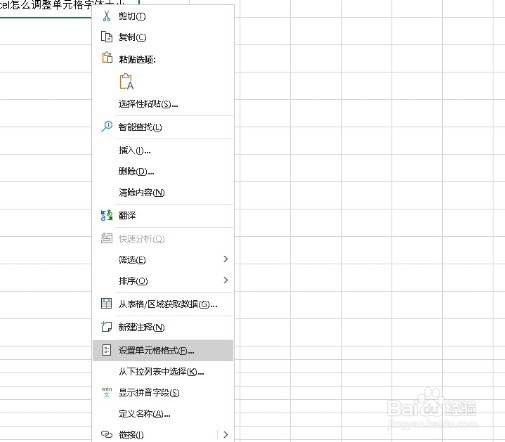Image resolution: width=505 pixels, height=442 pixels.
Task: Expand the 链接(I) submenu arrow
Action: 226,434
